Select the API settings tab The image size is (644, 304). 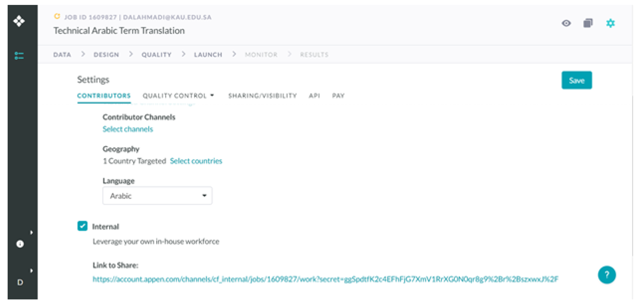(x=314, y=96)
